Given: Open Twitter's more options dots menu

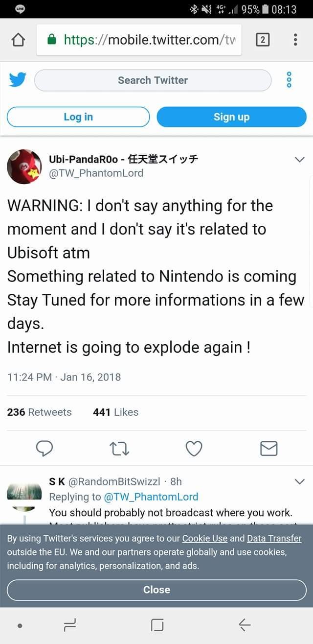Looking at the screenshot, I should [x=289, y=80].
